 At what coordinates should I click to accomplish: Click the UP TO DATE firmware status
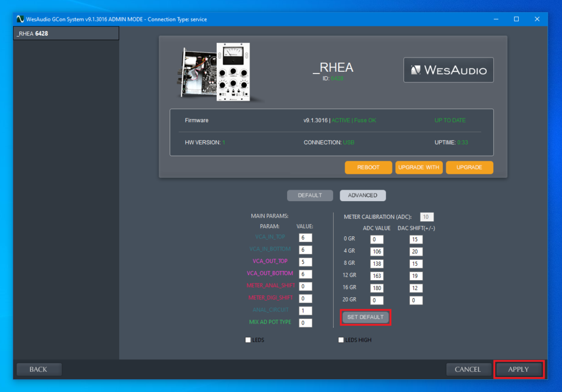[450, 120]
